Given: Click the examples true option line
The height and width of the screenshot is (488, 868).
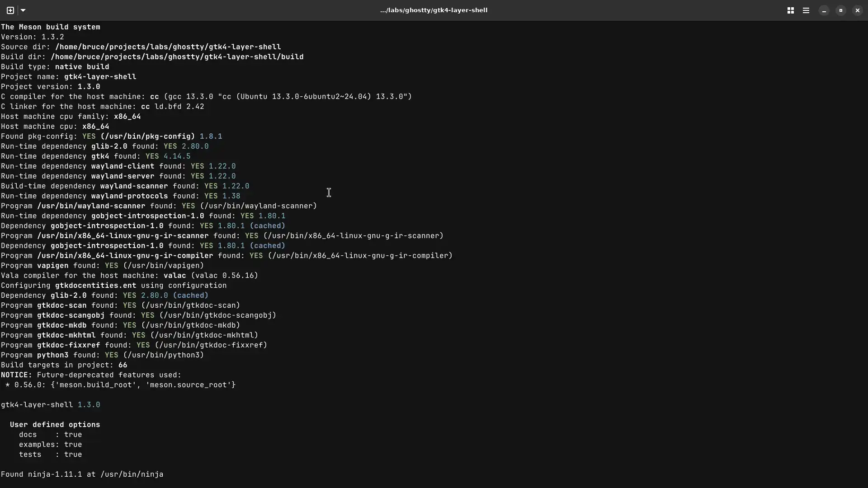Looking at the screenshot, I should (x=50, y=444).
